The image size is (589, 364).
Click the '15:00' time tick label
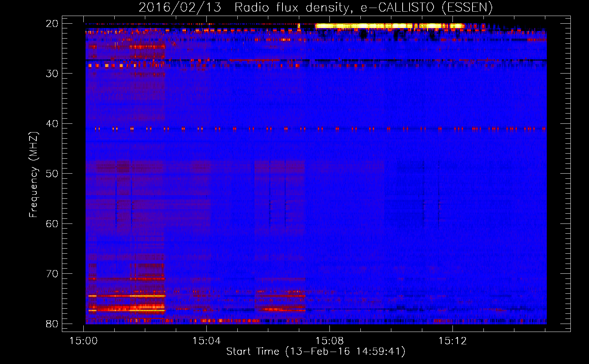[x=84, y=341]
